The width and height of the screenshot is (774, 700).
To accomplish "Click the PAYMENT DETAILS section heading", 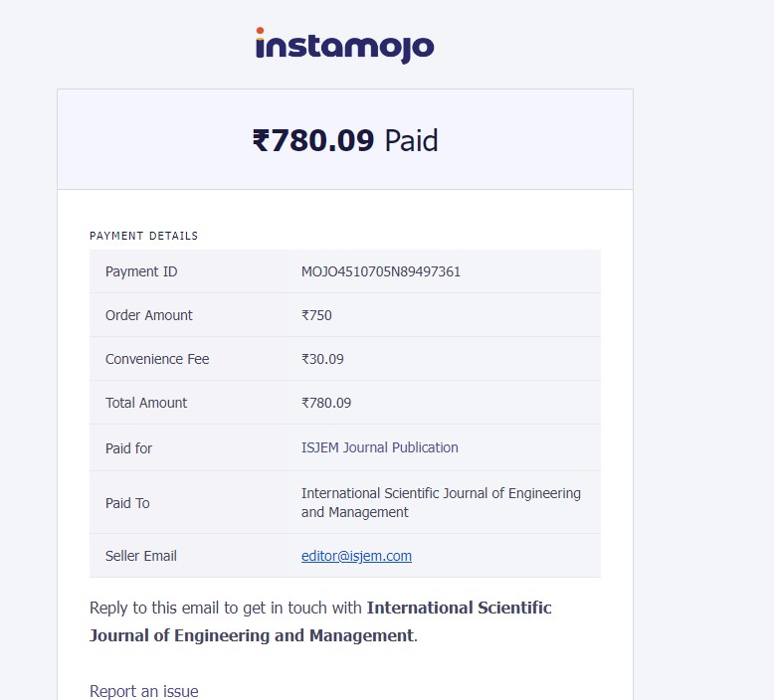I will (x=143, y=236).
